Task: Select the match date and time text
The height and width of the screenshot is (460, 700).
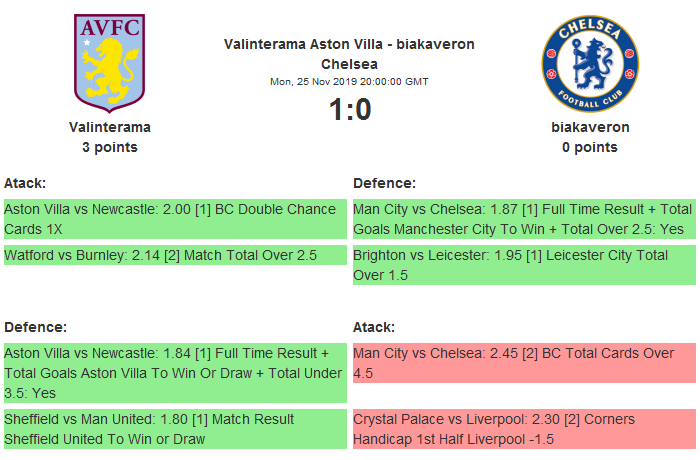Action: 349,81
